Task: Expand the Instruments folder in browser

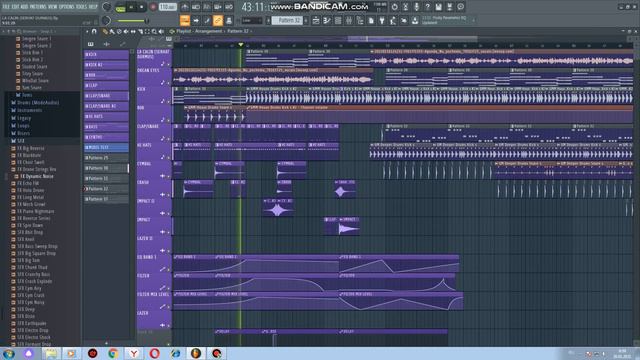Action: [x=26, y=110]
